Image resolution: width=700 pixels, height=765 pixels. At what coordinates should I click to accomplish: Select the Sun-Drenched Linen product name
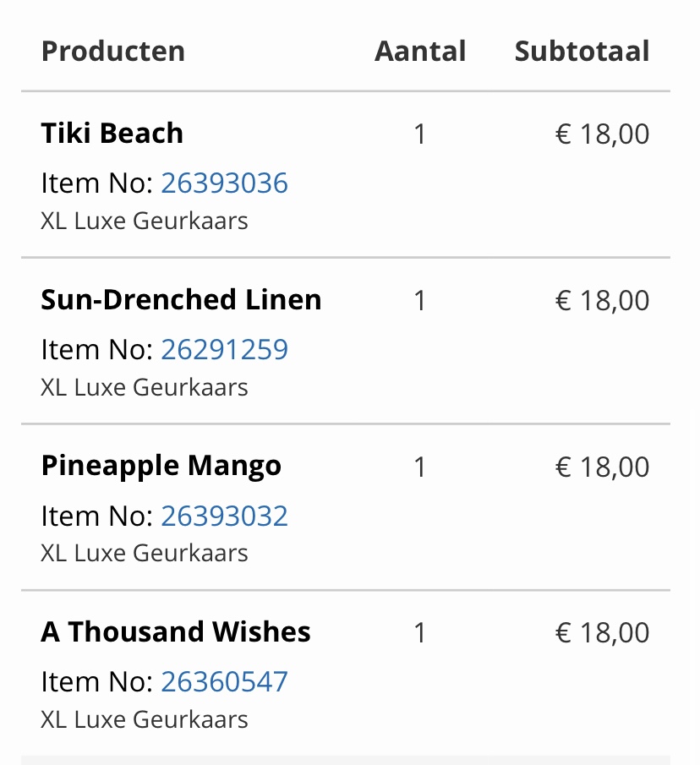tap(181, 299)
